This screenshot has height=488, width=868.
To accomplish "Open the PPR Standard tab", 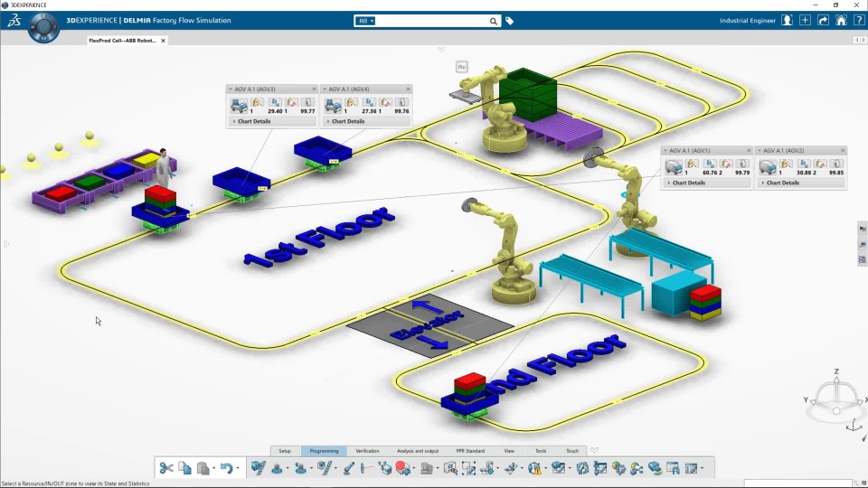I will [x=470, y=451].
